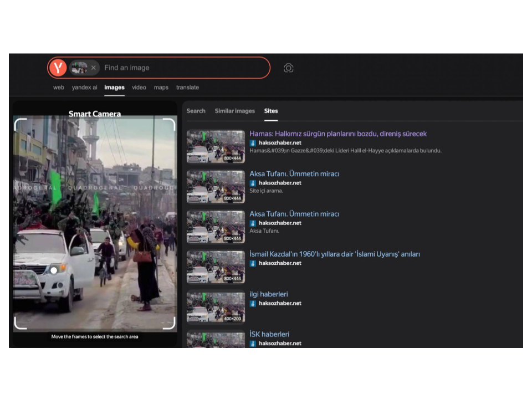Remove the uploaded image from search bar
The width and height of the screenshot is (532, 399).
click(93, 68)
